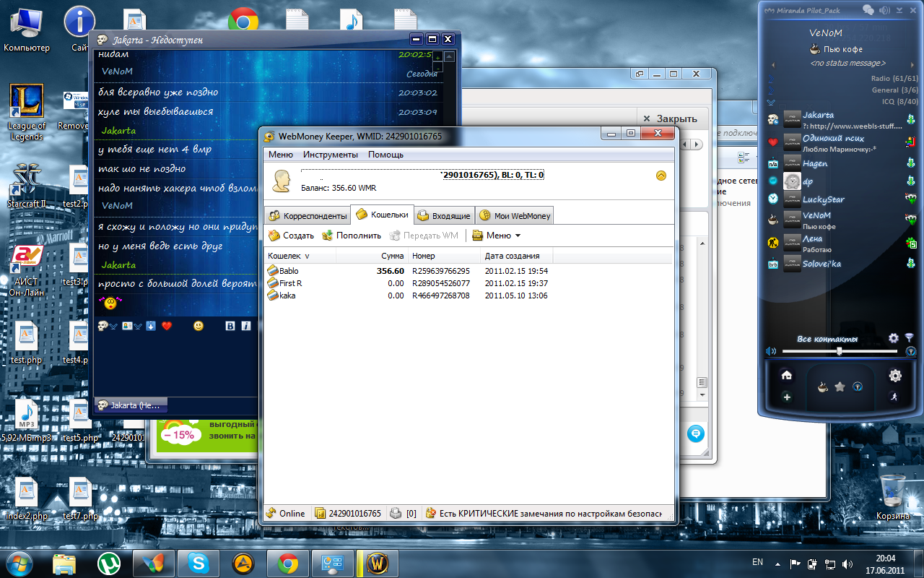
Task: Toggle italic formatting in the chat window
Action: point(246,327)
